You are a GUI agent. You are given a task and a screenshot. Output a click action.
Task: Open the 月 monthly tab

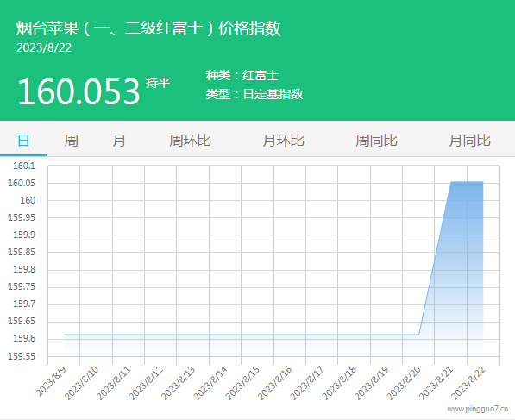coord(118,141)
